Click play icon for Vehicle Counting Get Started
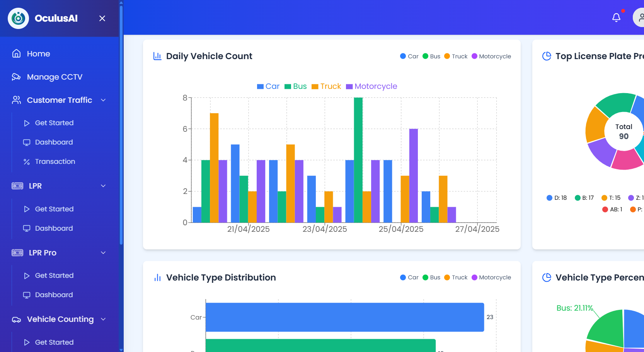This screenshot has height=352, width=644. pos(27,342)
